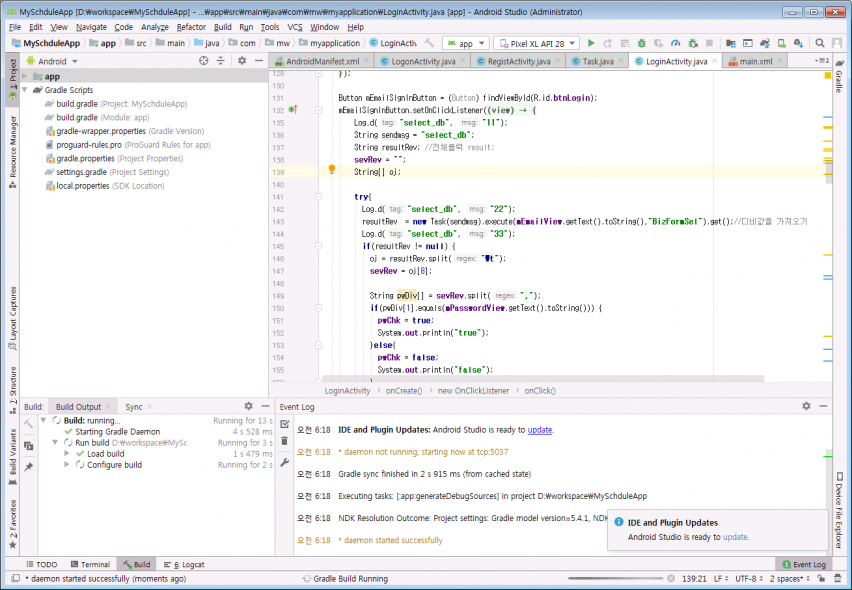Viewport: 852px width, 590px height.
Task: Open SDK Manager icon in toolbar
Action: pos(798,43)
